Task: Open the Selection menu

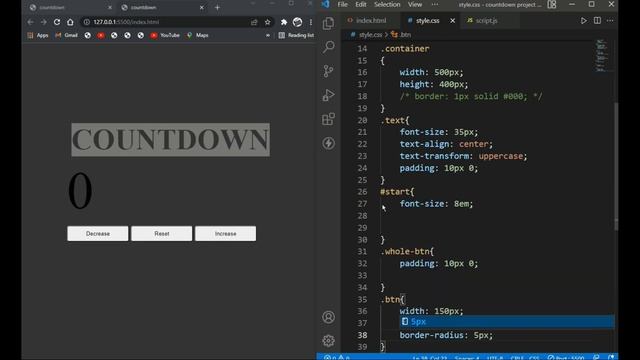Action: (x=387, y=4)
